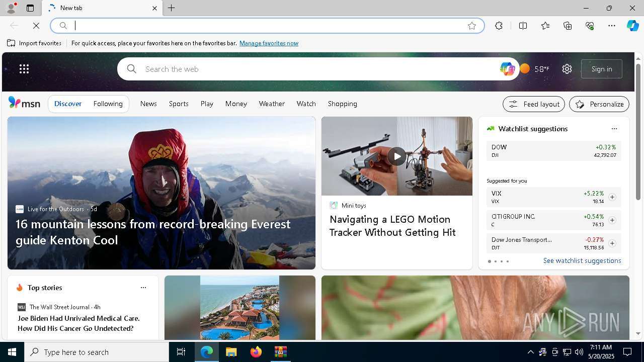The height and width of the screenshot is (362, 644).
Task: Open page settings gear icon
Action: pyautogui.click(x=567, y=69)
